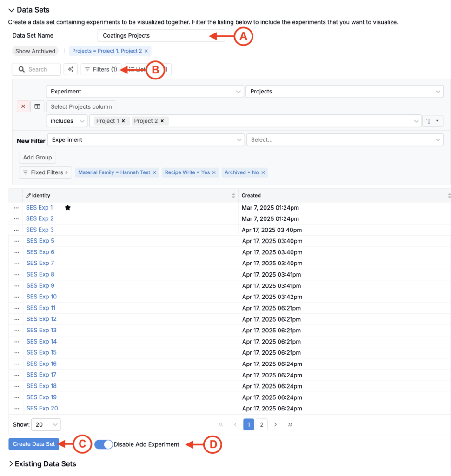The image size is (451, 476).
Task: Remove the Archived = No fixed filter
Action: (263, 172)
